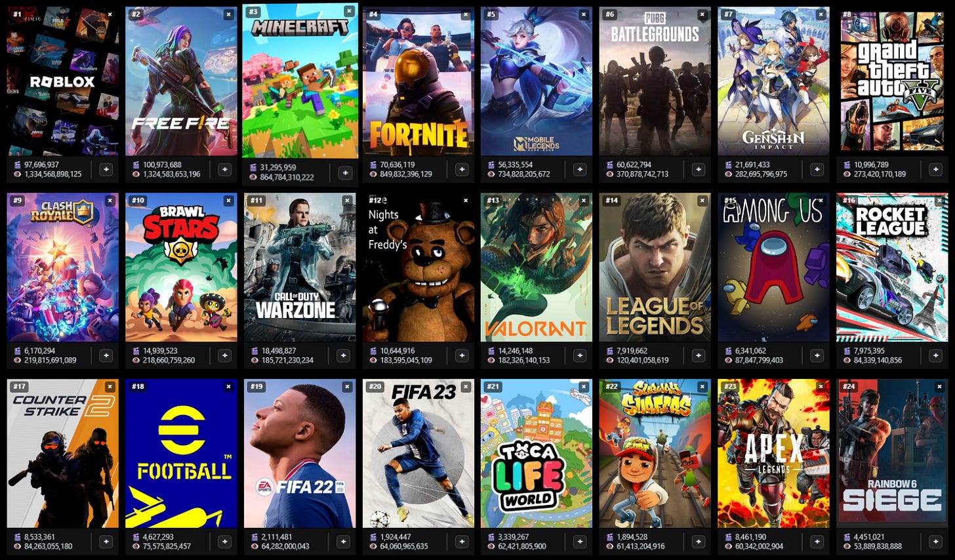Screen dimensions: 955x560
Task: Click the plus icon below eFootball card
Action: pos(224,542)
